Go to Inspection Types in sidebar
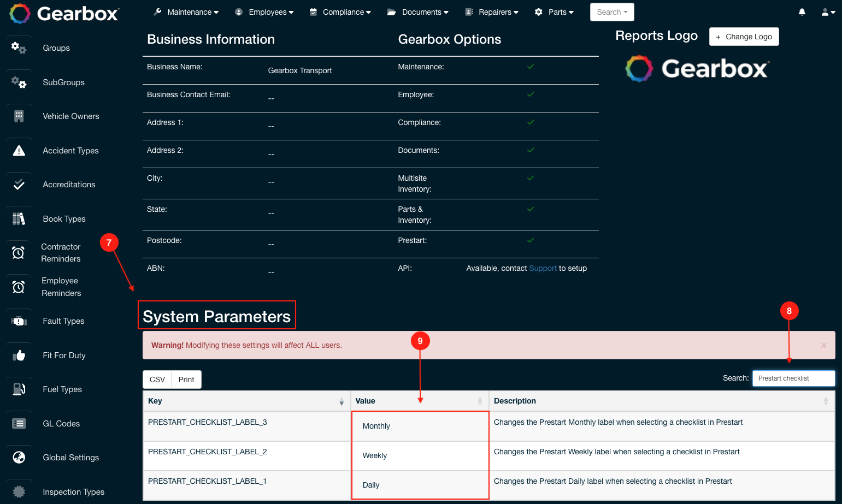842x504 pixels. point(74,492)
